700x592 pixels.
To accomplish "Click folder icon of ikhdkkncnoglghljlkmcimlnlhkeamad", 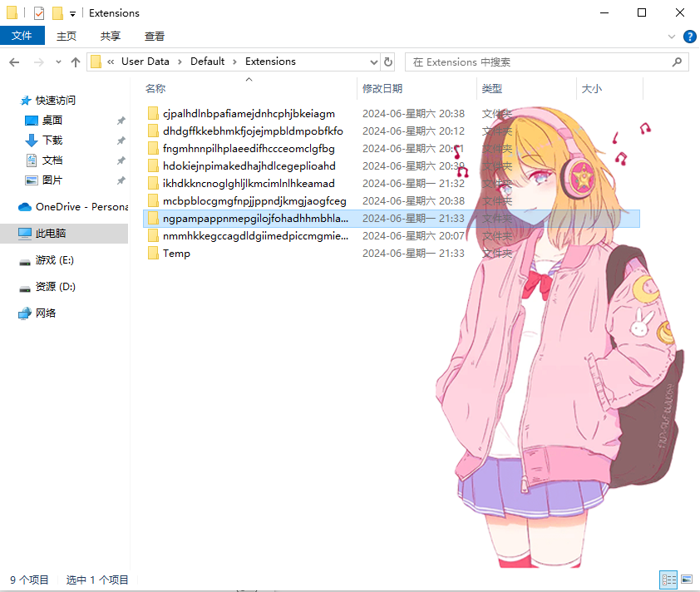I will [x=153, y=183].
